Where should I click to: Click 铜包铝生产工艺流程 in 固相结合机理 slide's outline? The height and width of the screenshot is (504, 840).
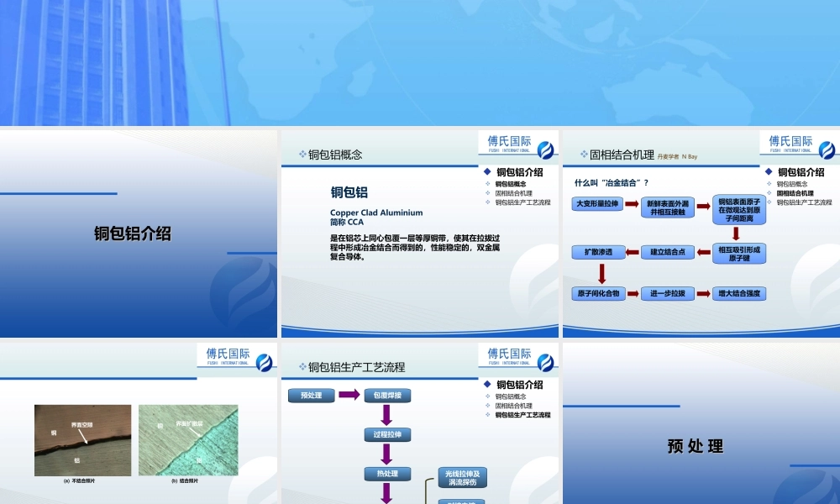coord(804,202)
